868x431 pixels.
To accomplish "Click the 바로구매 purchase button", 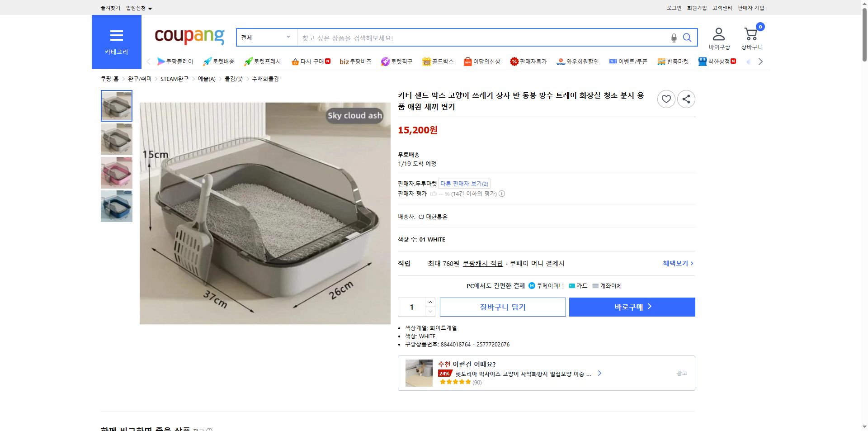I will [x=632, y=307].
